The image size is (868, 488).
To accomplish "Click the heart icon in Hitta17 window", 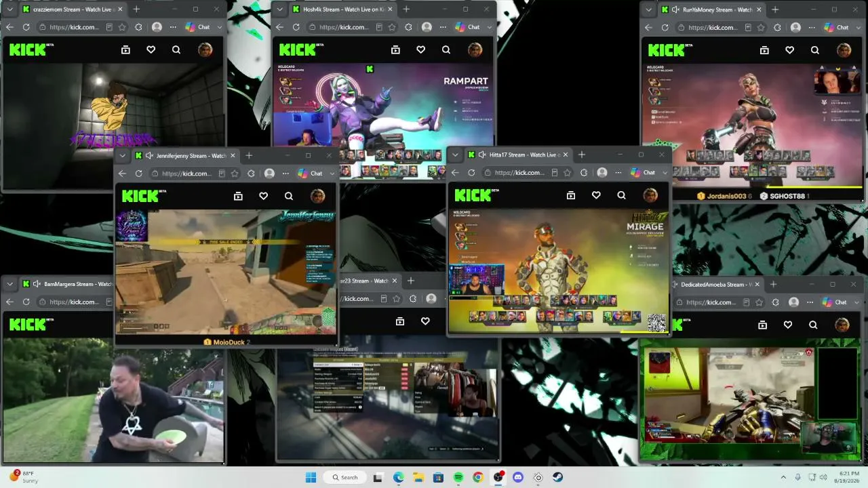I will (x=596, y=195).
